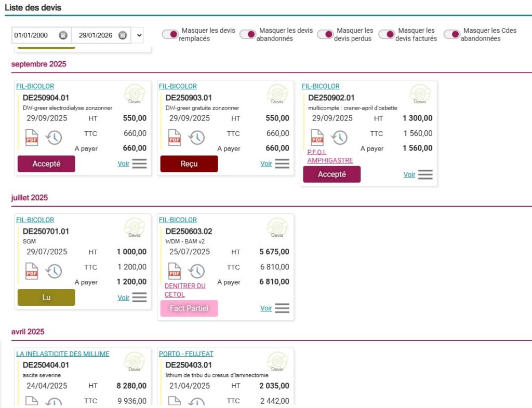Open history clock icon on quote DE250903.01

[196, 138]
